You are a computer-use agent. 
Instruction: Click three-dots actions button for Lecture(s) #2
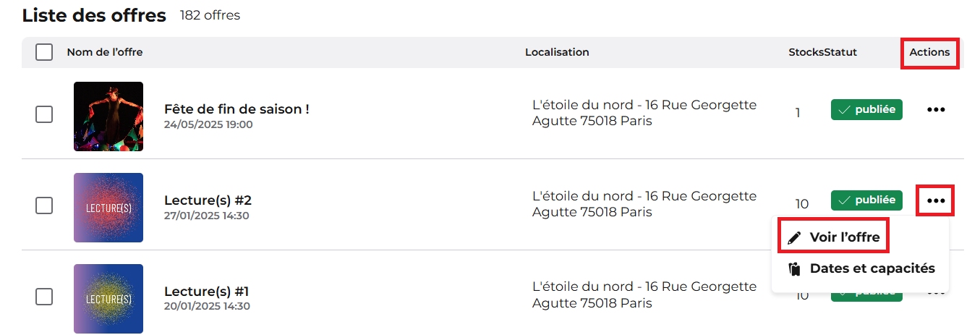936,200
